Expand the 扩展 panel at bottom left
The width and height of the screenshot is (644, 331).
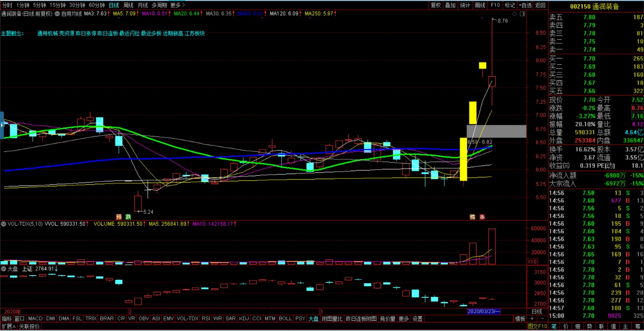pyautogui.click(x=8, y=326)
